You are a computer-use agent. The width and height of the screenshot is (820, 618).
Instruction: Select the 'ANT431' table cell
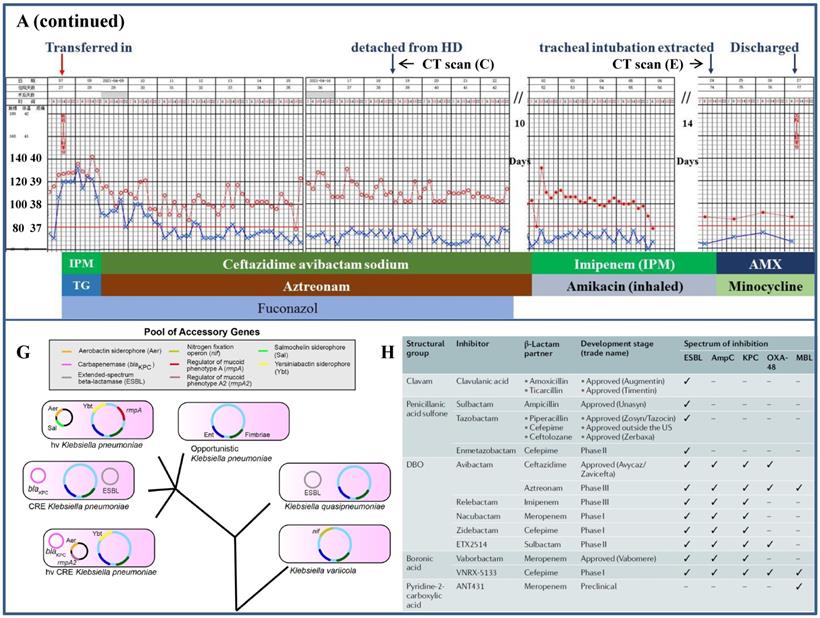[x=470, y=586]
